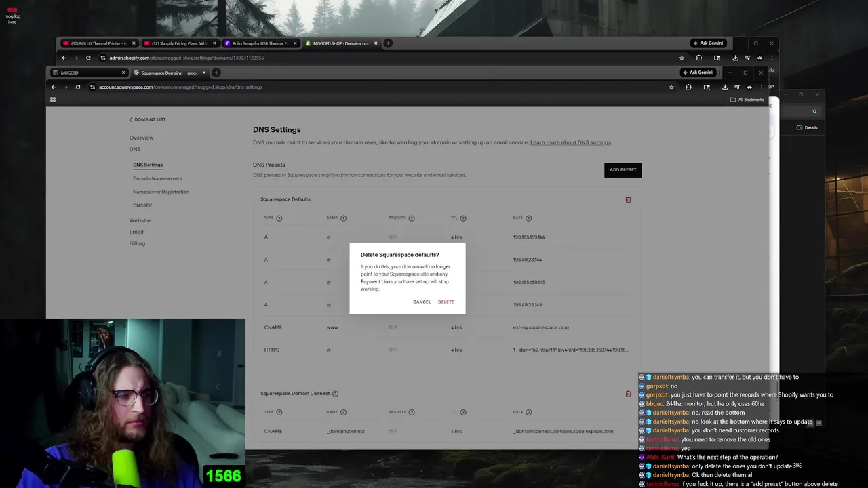Image resolution: width=868 pixels, height=488 pixels.
Task: Open help icon beside Squarespace Domain Connect title
Action: click(x=335, y=394)
